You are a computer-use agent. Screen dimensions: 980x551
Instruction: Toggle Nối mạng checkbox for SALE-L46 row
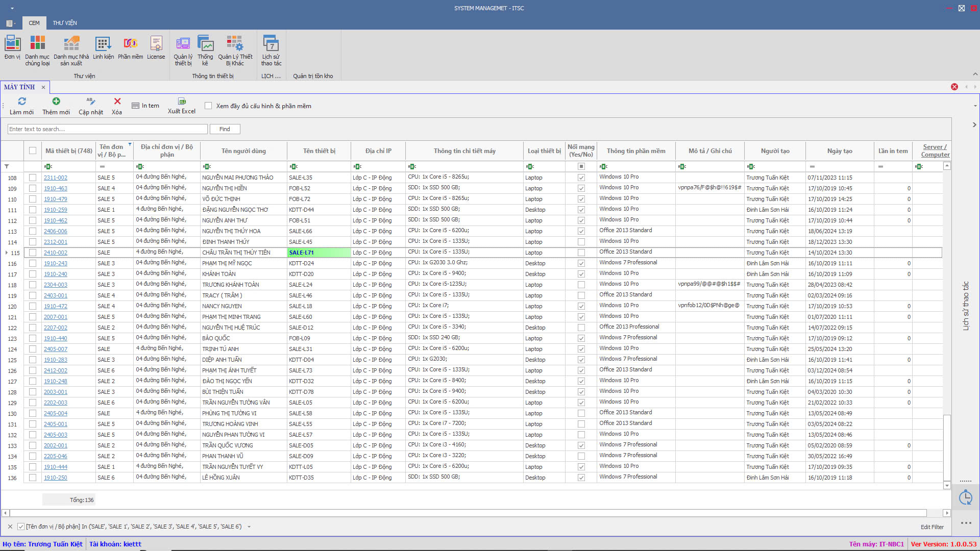point(581,295)
